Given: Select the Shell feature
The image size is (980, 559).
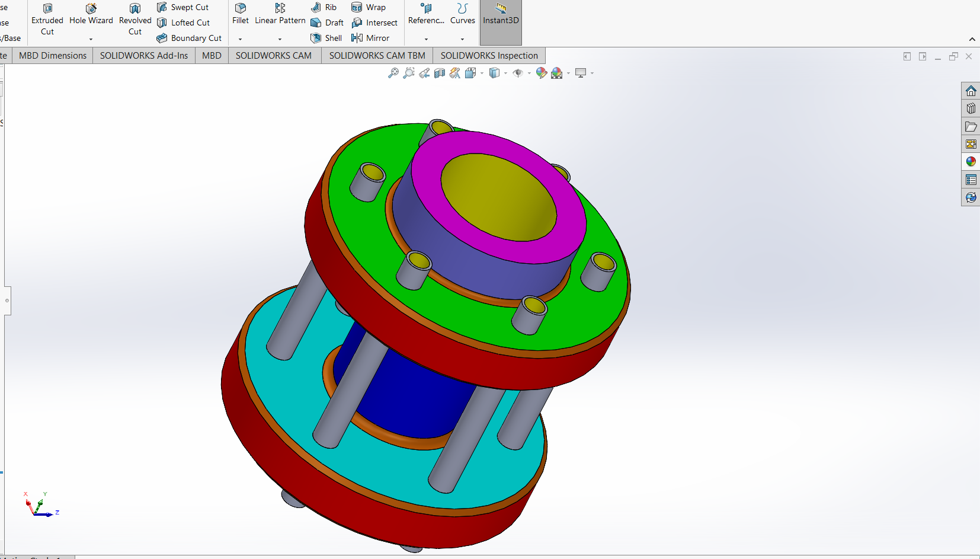Looking at the screenshot, I should 326,38.
